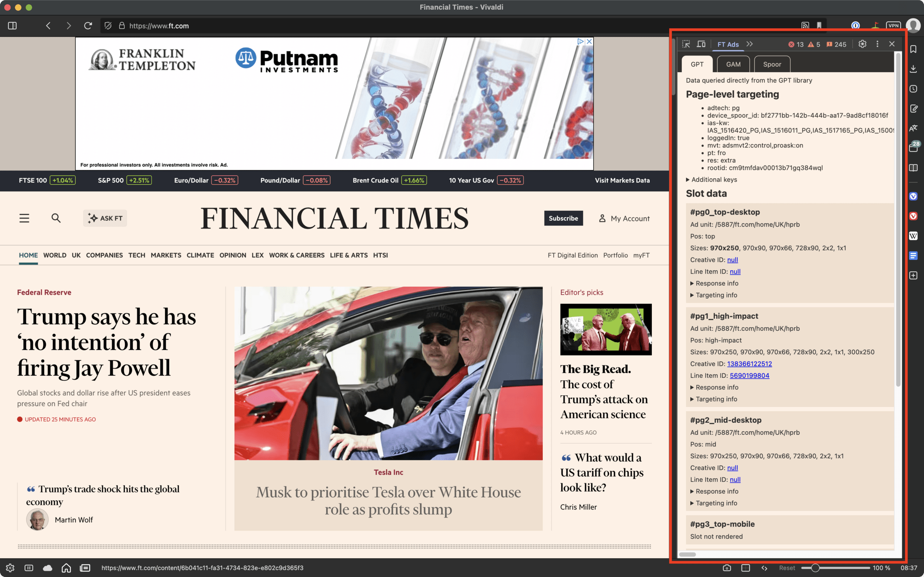The height and width of the screenshot is (577, 924).
Task: Open DevTools settings gear
Action: tap(862, 44)
